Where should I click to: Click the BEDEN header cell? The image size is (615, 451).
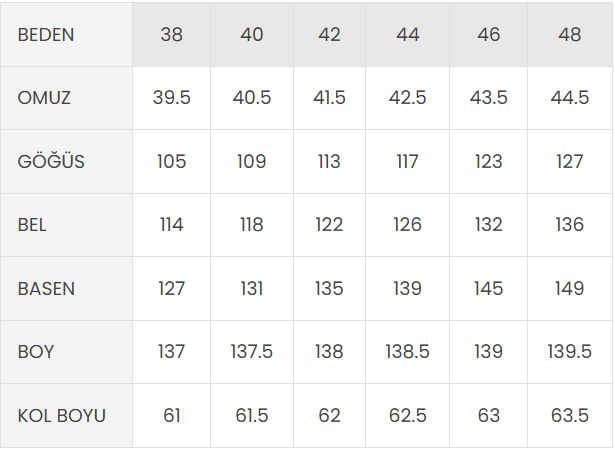tap(46, 35)
